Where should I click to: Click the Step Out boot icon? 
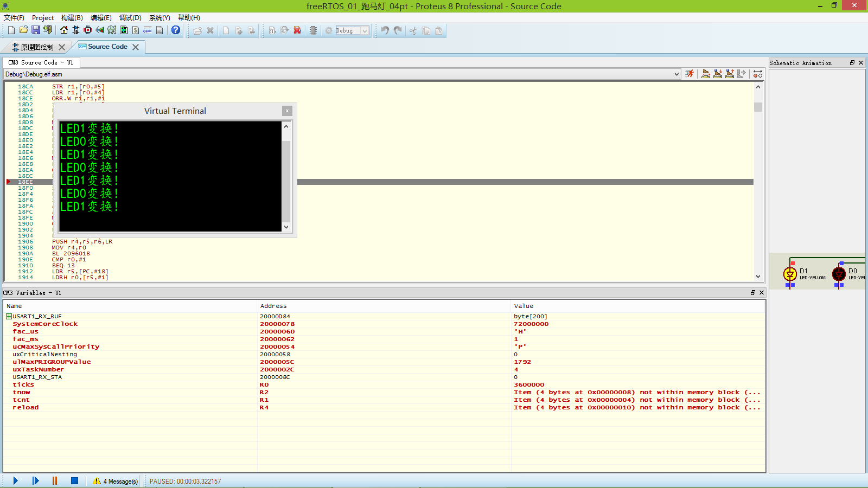pyautogui.click(x=730, y=74)
